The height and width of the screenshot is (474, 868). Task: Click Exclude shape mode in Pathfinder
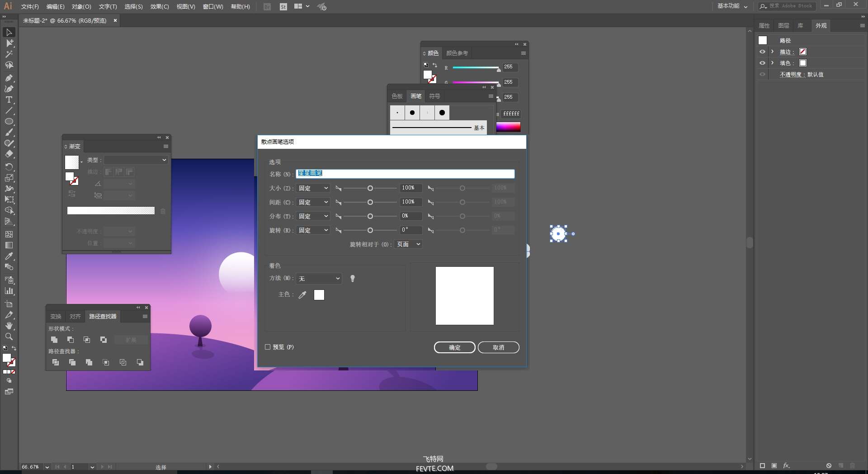tap(104, 340)
